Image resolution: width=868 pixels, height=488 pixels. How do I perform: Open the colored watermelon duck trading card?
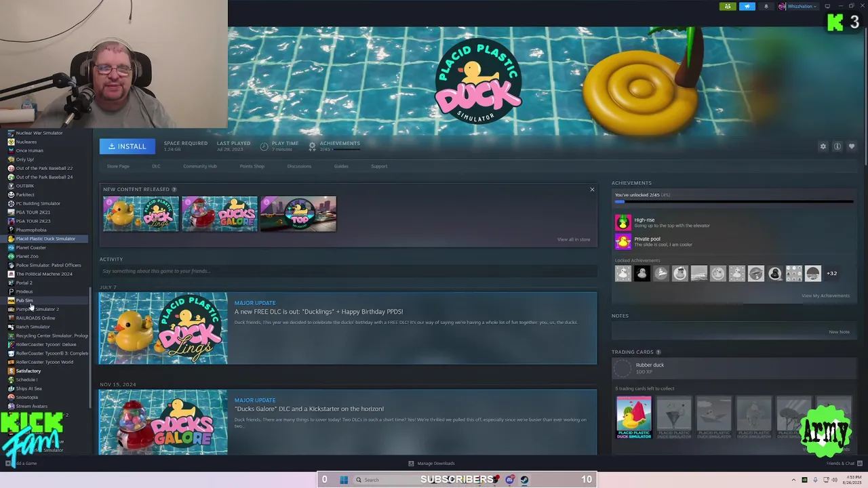[633, 418]
